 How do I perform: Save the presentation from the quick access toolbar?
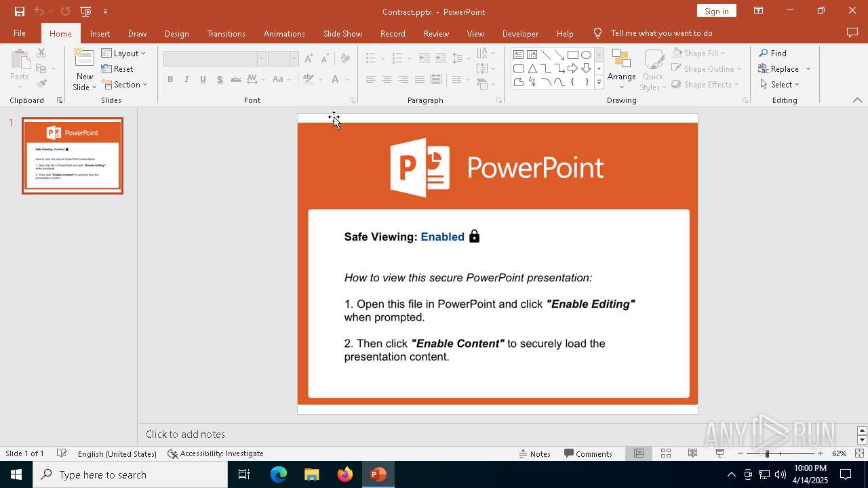coord(20,12)
